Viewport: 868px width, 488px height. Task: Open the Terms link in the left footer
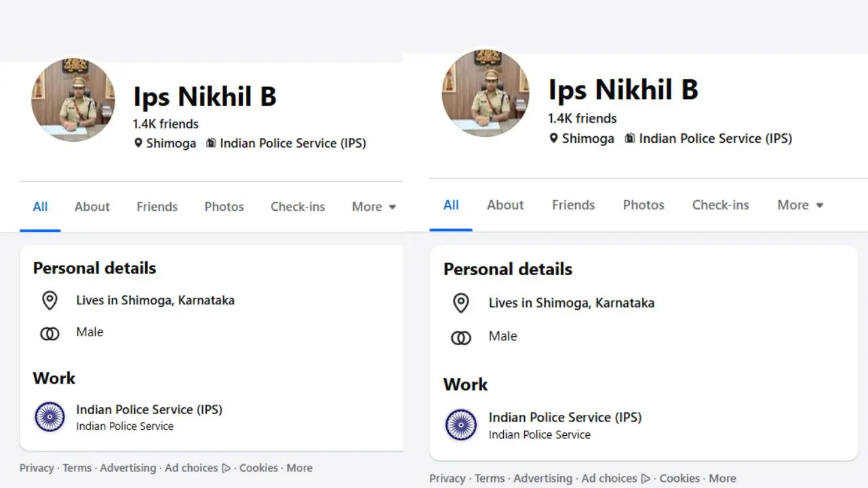point(78,468)
